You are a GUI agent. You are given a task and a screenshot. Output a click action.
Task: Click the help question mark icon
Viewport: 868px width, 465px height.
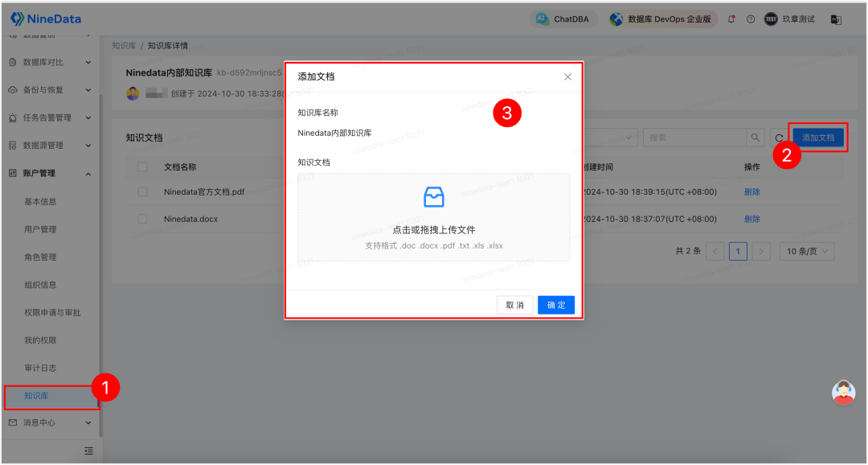[x=751, y=19]
